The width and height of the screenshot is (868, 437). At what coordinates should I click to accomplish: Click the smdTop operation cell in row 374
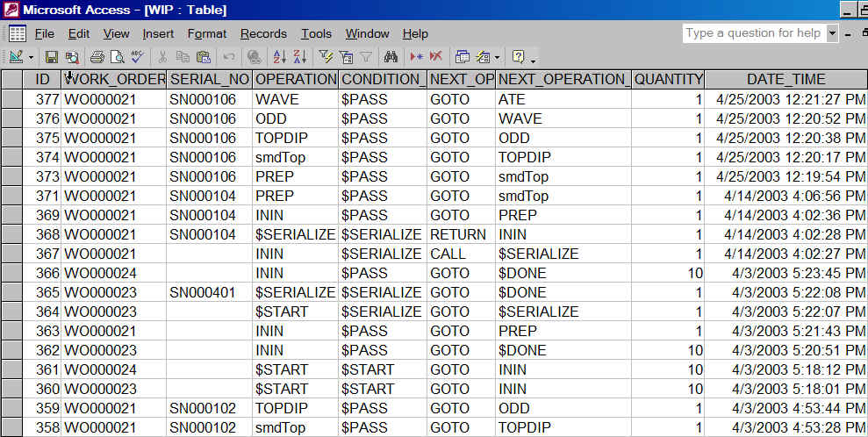(x=296, y=158)
